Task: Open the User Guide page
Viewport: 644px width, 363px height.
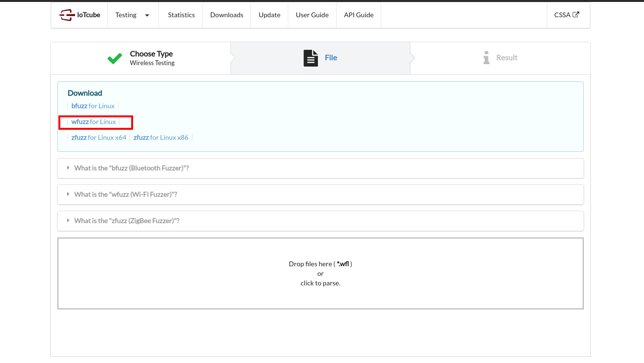Action: pos(312,15)
